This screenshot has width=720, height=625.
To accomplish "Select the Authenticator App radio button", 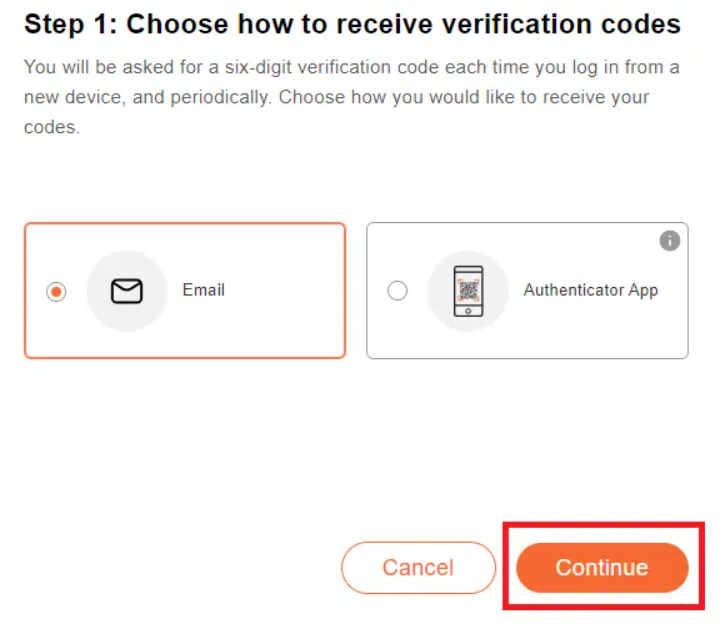I will (397, 291).
